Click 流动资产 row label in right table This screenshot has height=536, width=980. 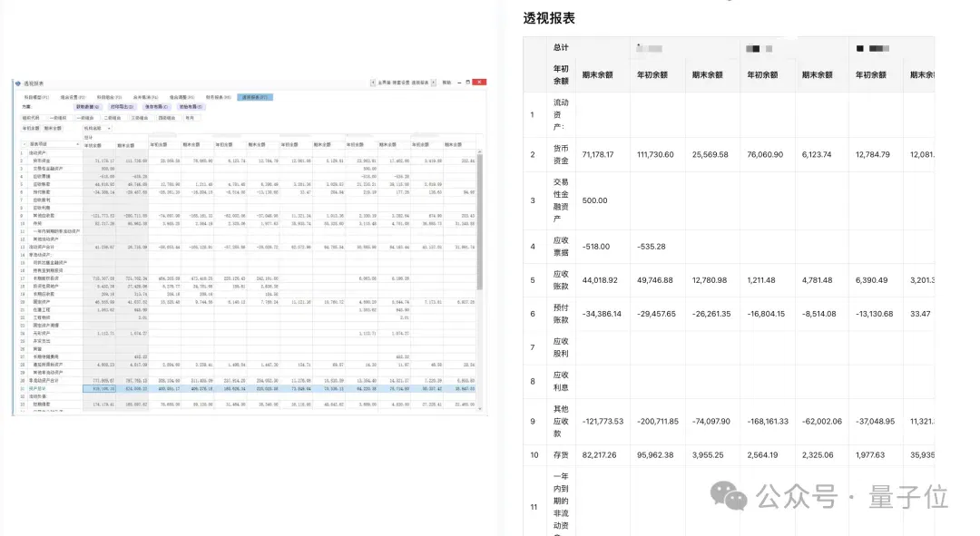point(561,114)
